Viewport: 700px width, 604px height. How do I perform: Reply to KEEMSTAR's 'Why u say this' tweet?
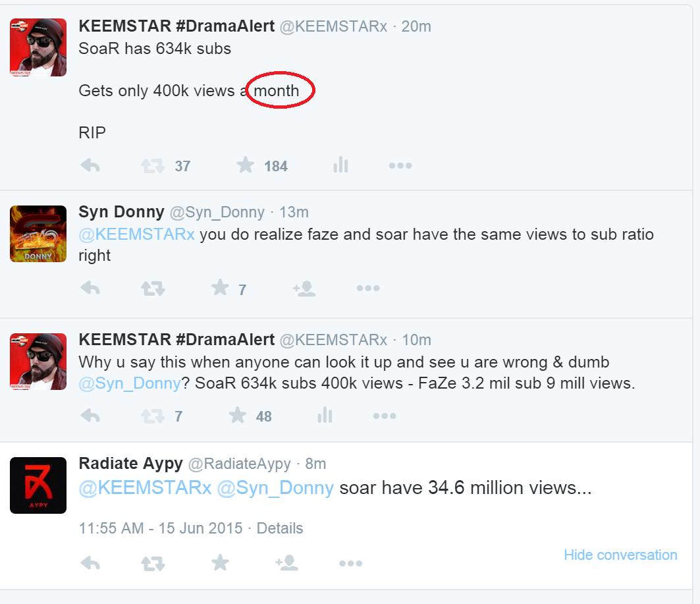[x=90, y=416]
